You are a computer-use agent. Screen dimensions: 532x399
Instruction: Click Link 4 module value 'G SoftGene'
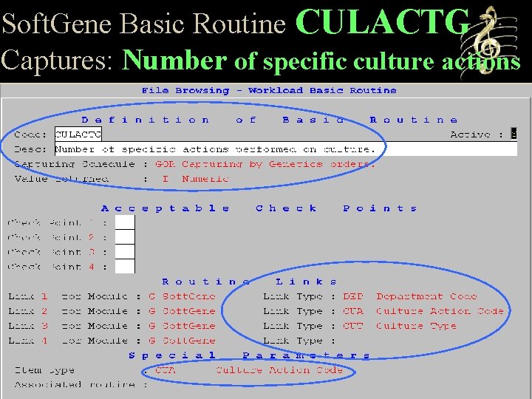click(182, 341)
